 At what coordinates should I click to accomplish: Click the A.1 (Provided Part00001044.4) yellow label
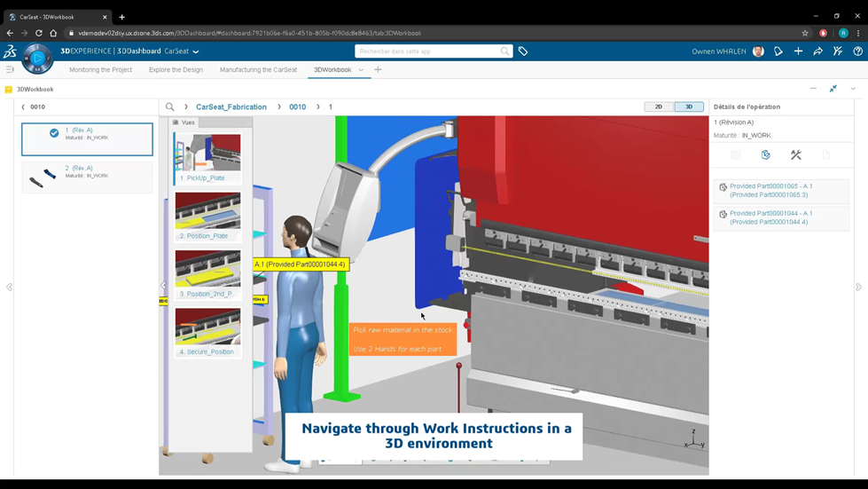300,264
